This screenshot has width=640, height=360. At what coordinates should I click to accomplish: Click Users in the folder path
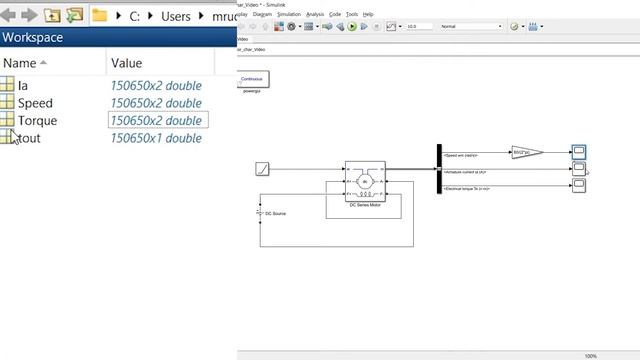[x=176, y=16]
